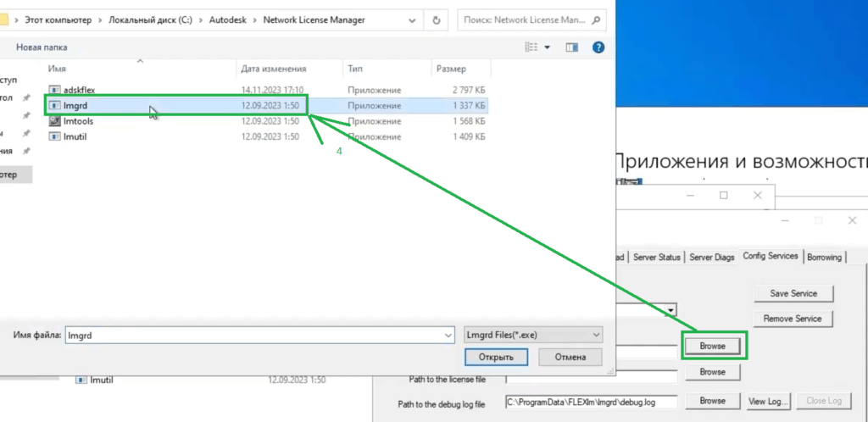Open the view options dropdown arrow
Screen dimensions: 868x422
548,47
